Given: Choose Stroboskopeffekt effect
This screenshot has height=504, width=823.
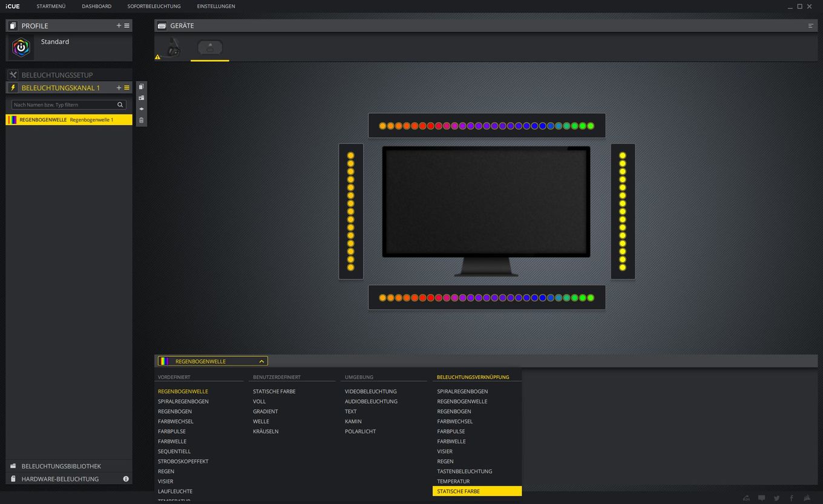Looking at the screenshot, I should click(183, 461).
